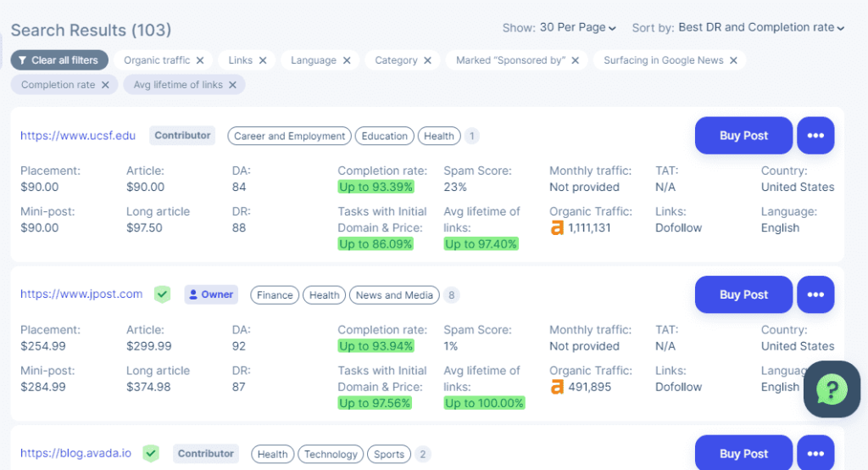Clear all filters with funnel button
The height and width of the screenshot is (470, 868).
pos(59,60)
